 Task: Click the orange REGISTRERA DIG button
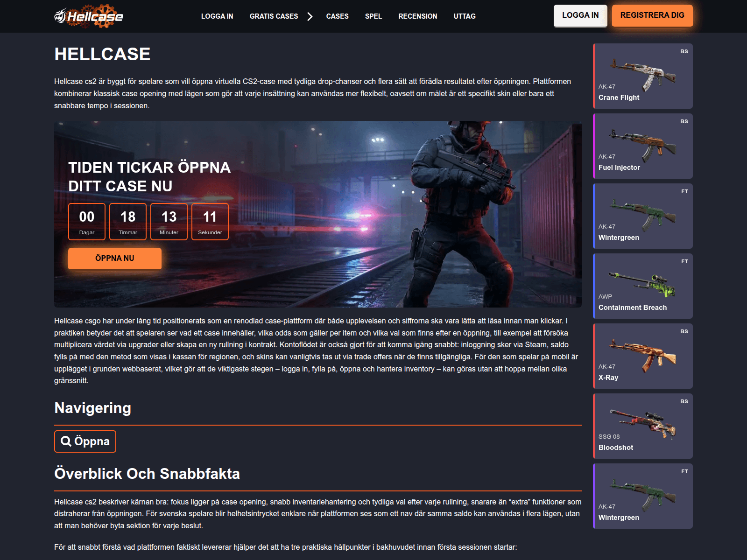coord(652,15)
